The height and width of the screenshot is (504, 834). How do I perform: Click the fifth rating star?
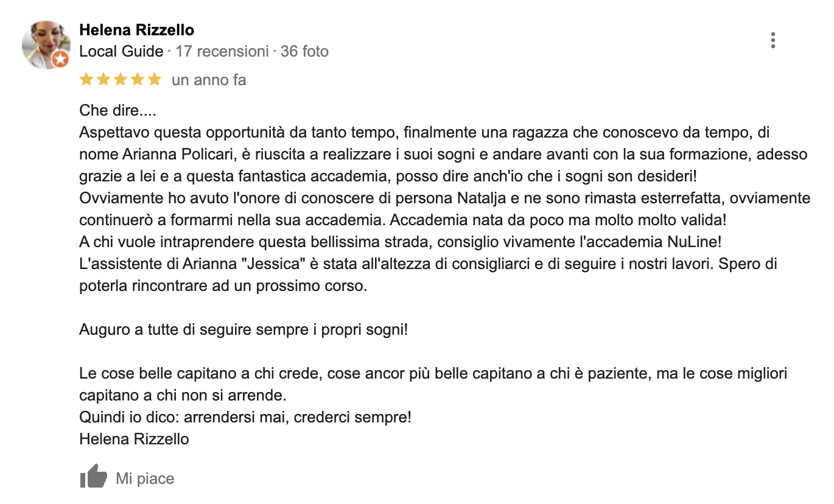click(155, 79)
